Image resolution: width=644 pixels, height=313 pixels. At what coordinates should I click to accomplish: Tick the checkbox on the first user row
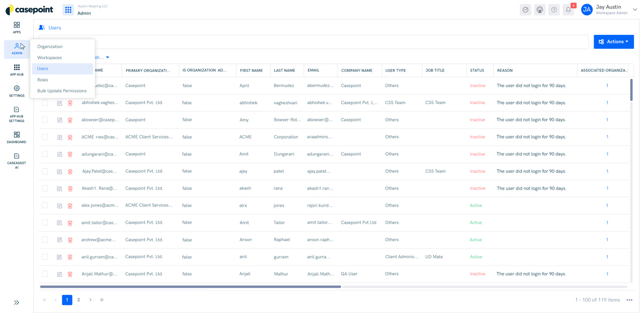tap(45, 85)
